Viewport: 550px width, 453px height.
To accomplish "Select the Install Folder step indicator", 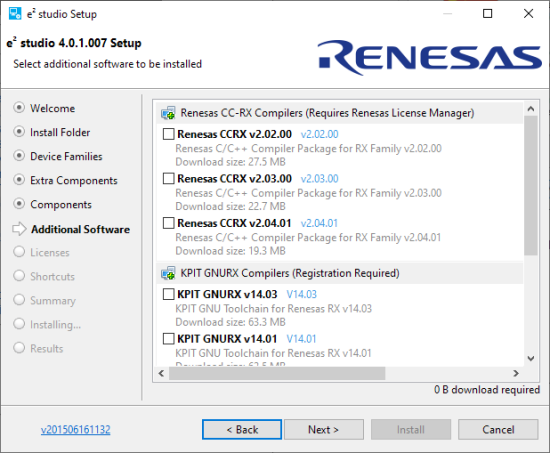I will [x=19, y=132].
